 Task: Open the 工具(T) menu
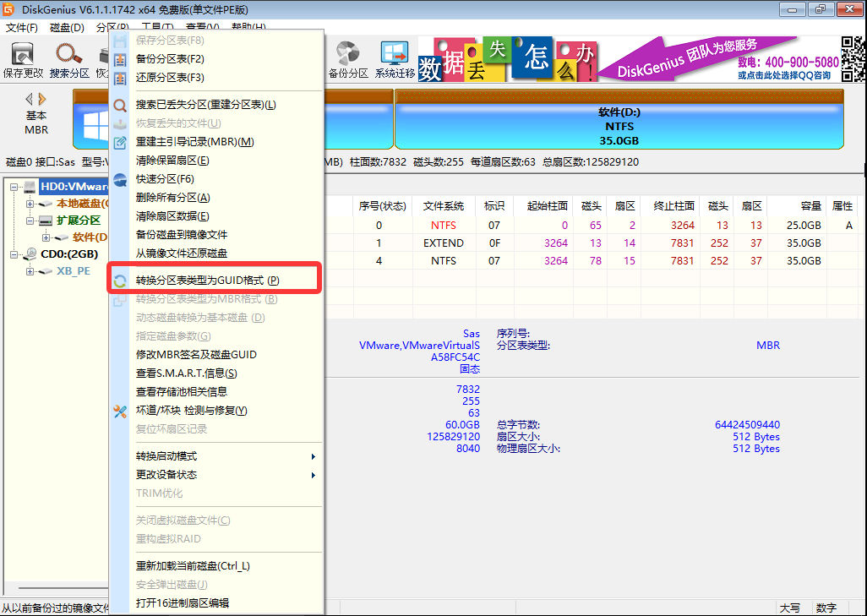click(155, 26)
